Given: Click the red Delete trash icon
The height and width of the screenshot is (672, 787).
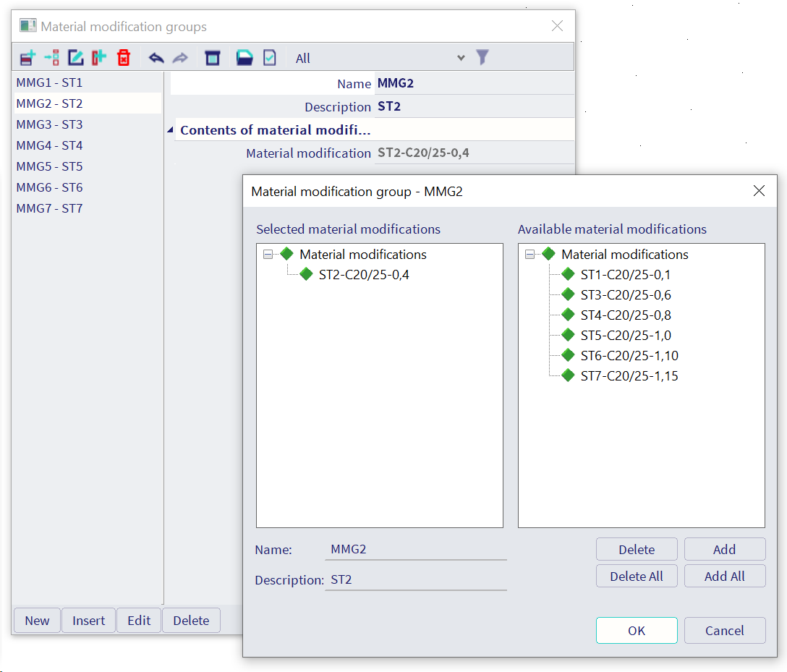Looking at the screenshot, I should coord(124,58).
